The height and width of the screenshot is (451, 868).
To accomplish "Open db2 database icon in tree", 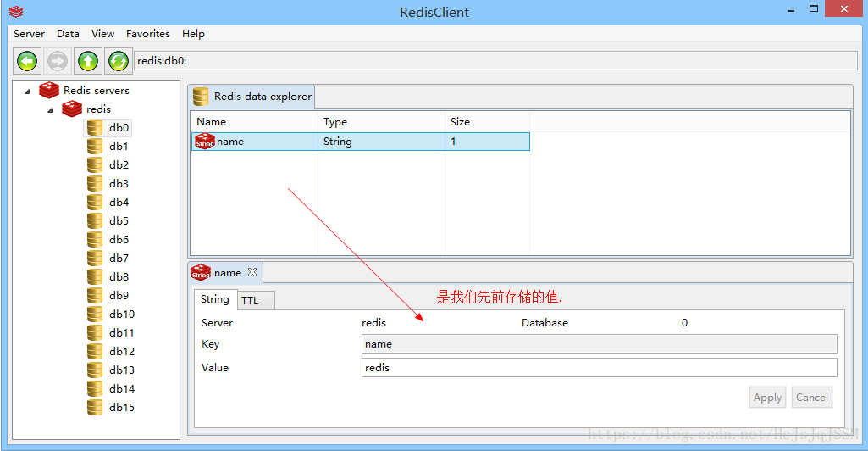I will 95,164.
